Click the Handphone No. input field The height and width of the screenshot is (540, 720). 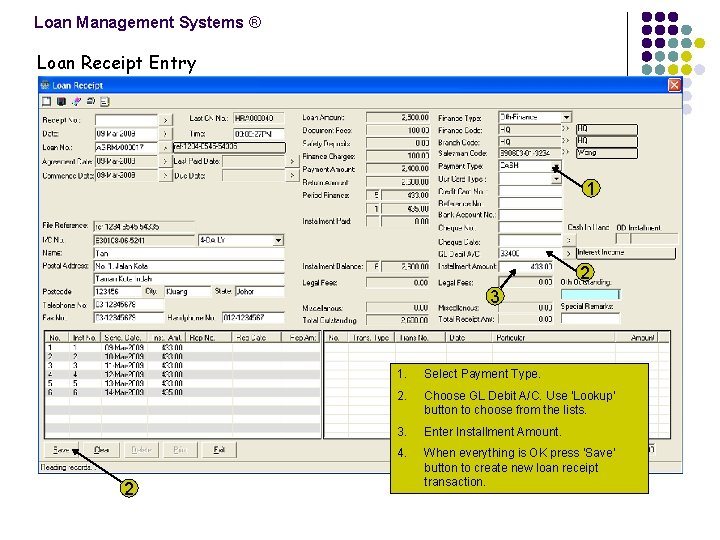click(253, 317)
